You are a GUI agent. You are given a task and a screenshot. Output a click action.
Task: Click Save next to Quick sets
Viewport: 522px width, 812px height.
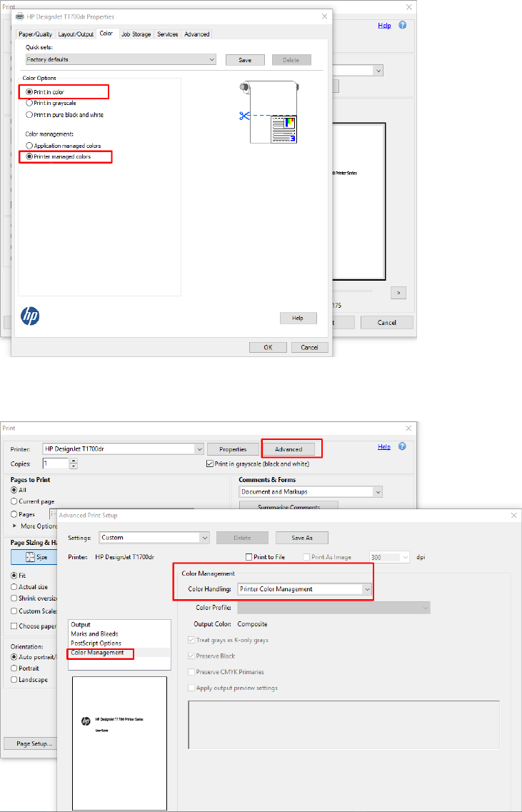coord(245,60)
